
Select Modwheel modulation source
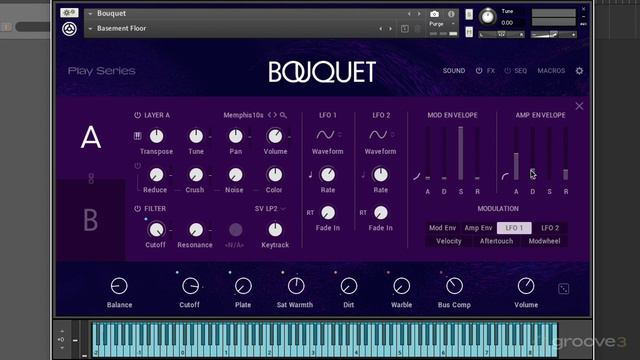tap(544, 241)
